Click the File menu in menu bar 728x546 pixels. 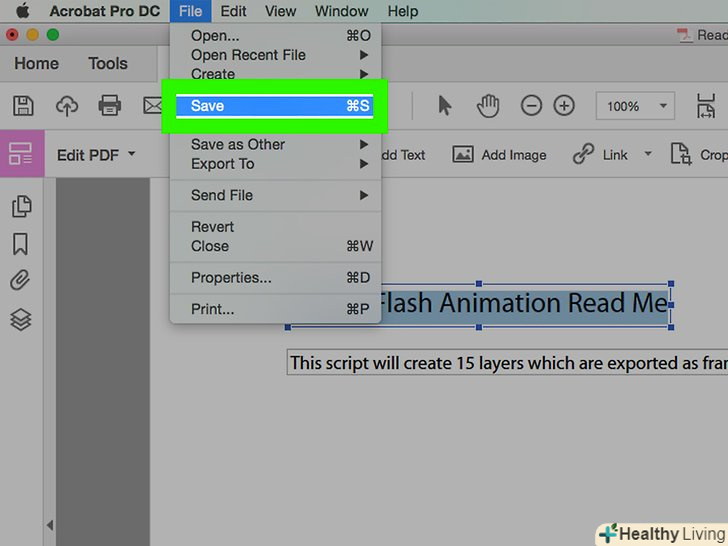190,11
